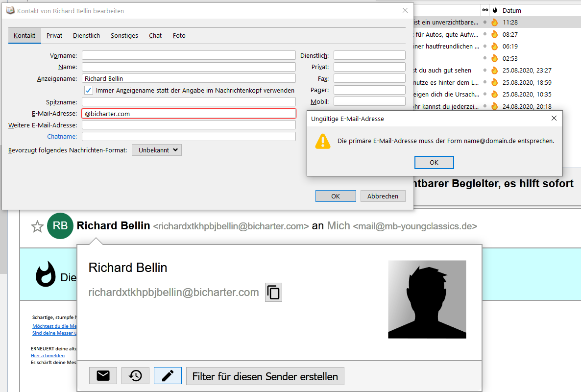Screen dimensions: 581x392
Task: Star the Richard Bellin contact
Action: [37, 226]
